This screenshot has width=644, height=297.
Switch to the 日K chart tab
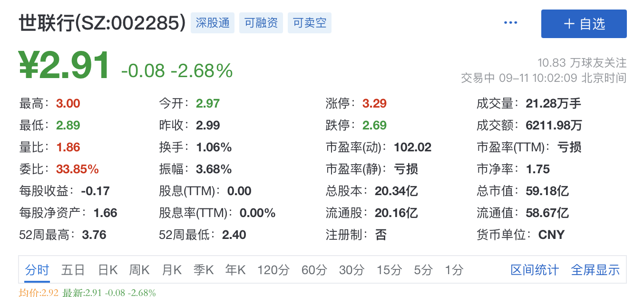pos(107,270)
